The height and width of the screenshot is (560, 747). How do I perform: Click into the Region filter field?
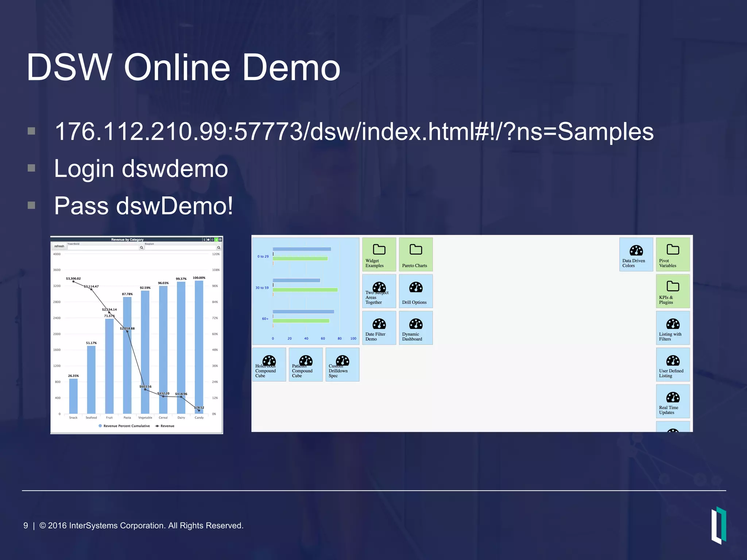[x=181, y=248]
